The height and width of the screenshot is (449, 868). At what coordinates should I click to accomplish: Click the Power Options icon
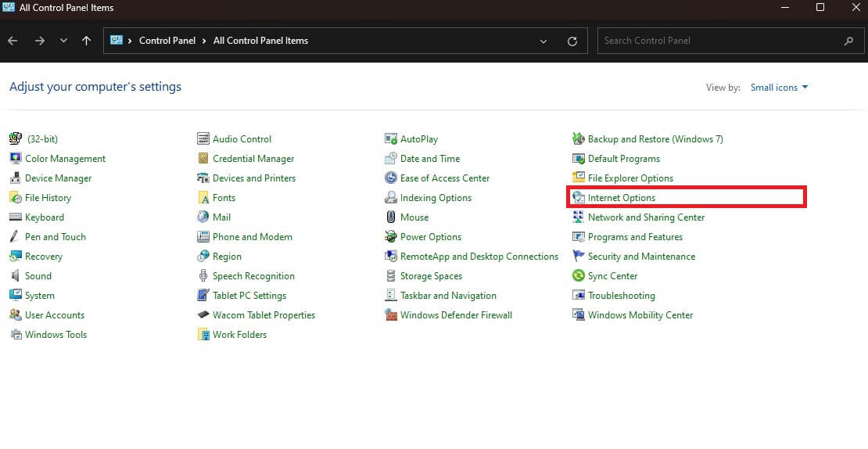coord(391,237)
